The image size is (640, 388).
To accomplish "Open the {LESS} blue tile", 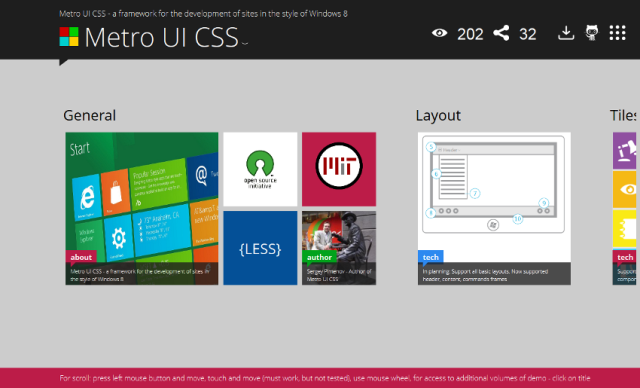I will [x=260, y=248].
